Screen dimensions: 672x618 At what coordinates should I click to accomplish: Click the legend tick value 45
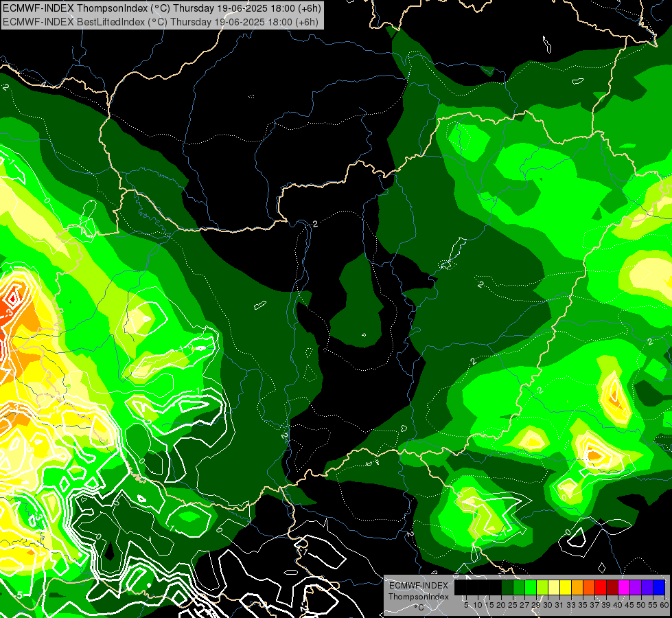[x=629, y=605]
